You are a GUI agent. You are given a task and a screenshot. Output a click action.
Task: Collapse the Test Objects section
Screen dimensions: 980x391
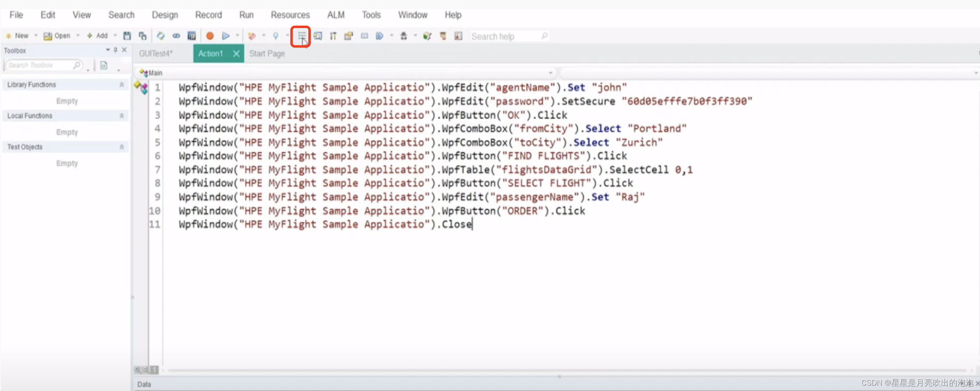point(121,147)
